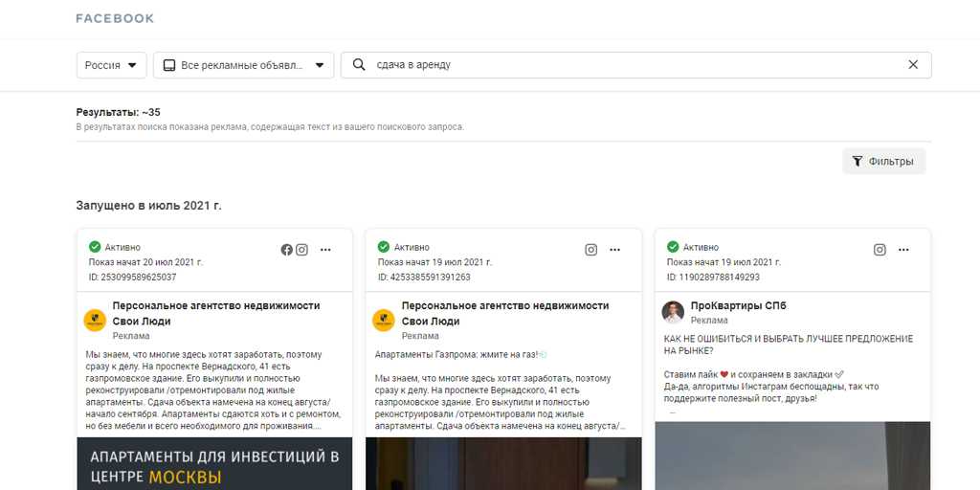Click Свои Люди avatar on second ad
Screen dimensions: 980x490
[x=384, y=321]
